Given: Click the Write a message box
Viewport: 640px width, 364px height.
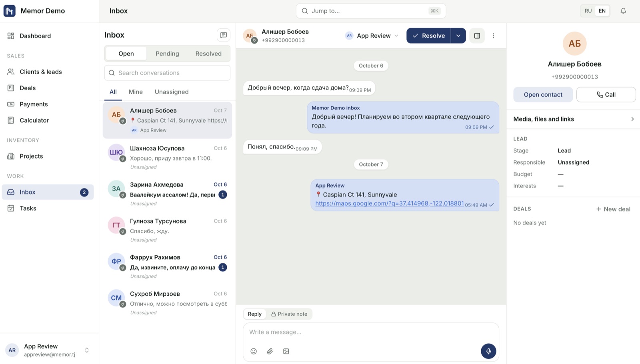Looking at the screenshot, I should tap(371, 332).
